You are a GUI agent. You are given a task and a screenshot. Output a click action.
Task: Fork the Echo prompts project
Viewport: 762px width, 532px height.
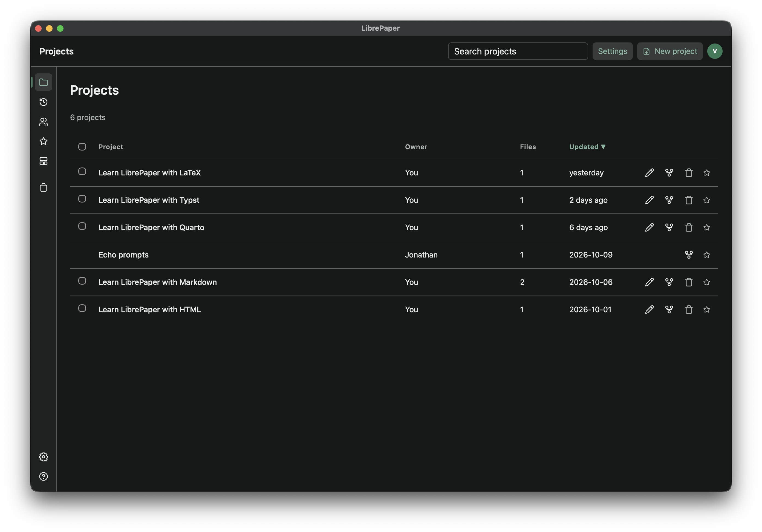[689, 255]
